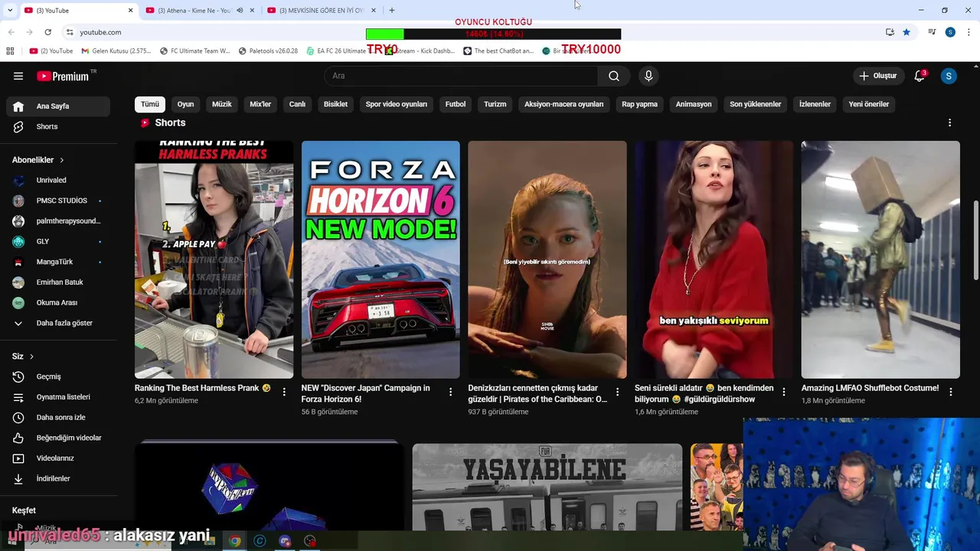Screen dimensions: 980x551
Task: Open more options for Forza Horizon short
Action: tap(450, 392)
